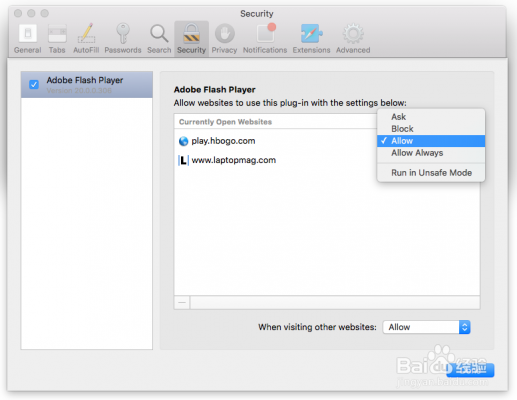Screen dimensions: 517x400
Task: Select the Security padlock pane
Action: coord(191,39)
